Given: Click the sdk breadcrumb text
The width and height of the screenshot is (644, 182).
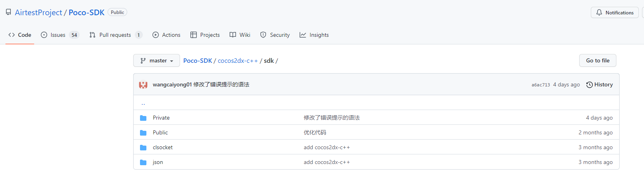Looking at the screenshot, I should 269,61.
